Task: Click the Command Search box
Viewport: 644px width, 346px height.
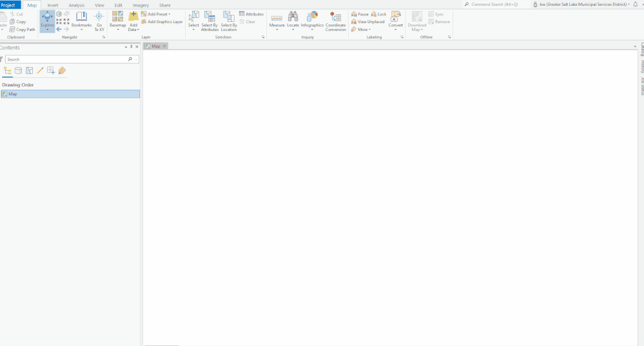Action: pyautogui.click(x=496, y=5)
